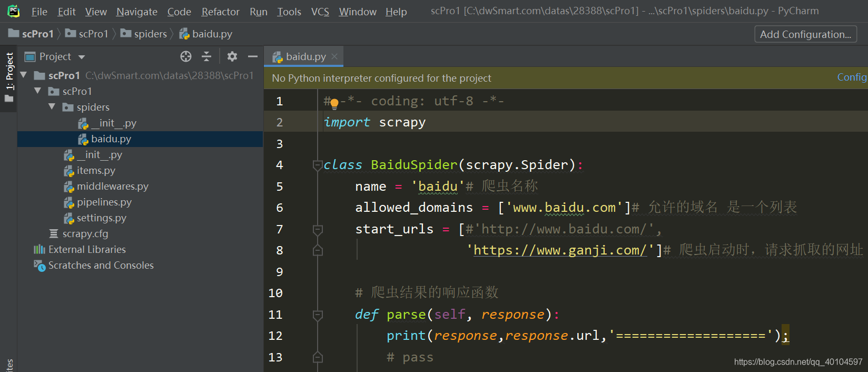
Task: Click the fold end marker on line 13
Action: (x=318, y=358)
